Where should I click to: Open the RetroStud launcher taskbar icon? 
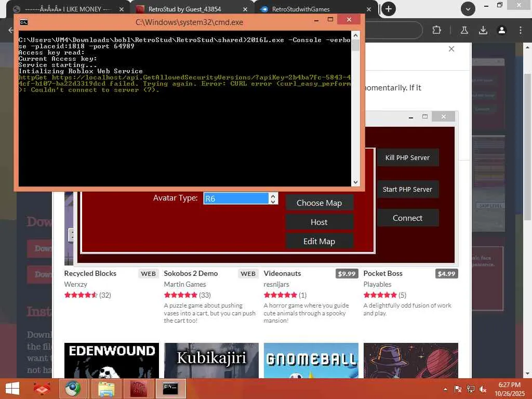pos(138,389)
